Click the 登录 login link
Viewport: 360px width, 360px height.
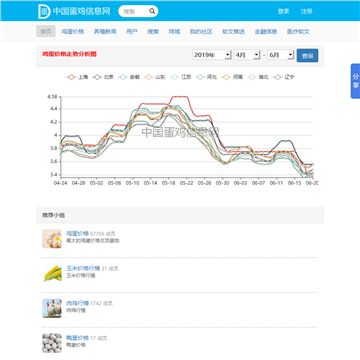click(x=284, y=11)
